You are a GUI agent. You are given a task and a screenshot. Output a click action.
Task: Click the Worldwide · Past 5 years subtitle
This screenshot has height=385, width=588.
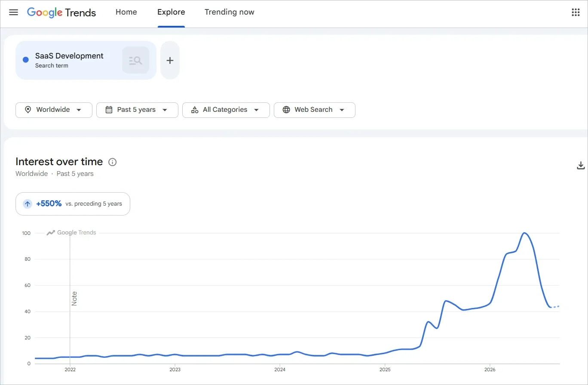point(55,174)
